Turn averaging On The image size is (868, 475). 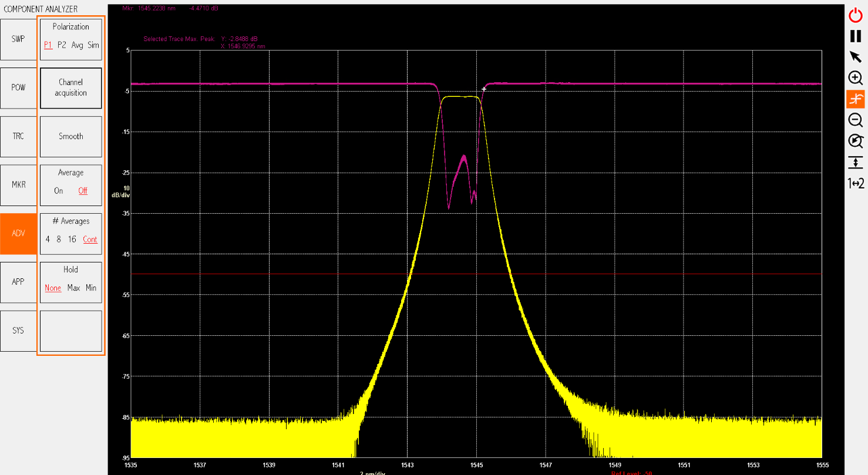pos(59,191)
